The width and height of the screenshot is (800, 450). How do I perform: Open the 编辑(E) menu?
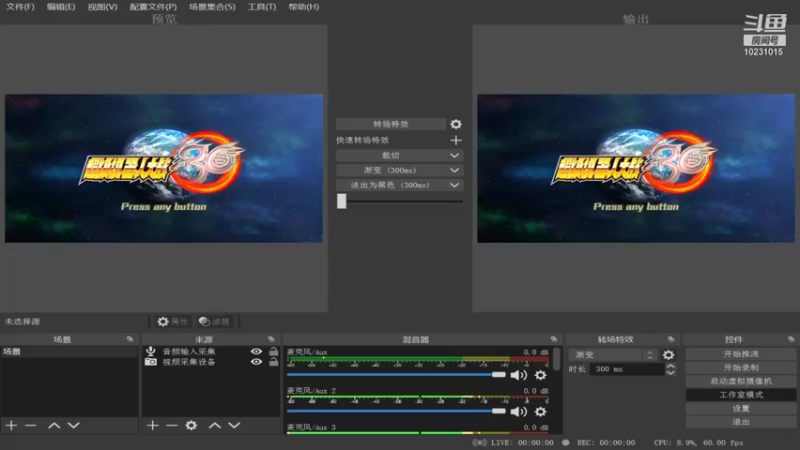(x=61, y=7)
